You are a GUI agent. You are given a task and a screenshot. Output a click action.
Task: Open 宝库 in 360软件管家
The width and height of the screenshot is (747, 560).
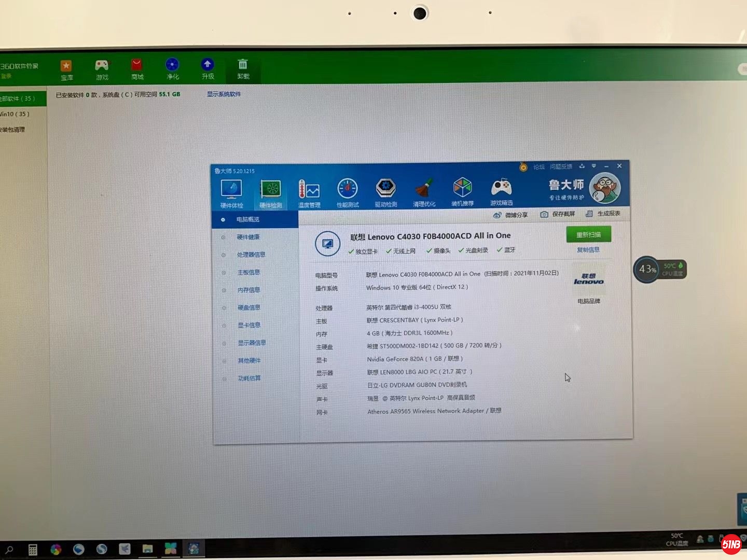(66, 70)
